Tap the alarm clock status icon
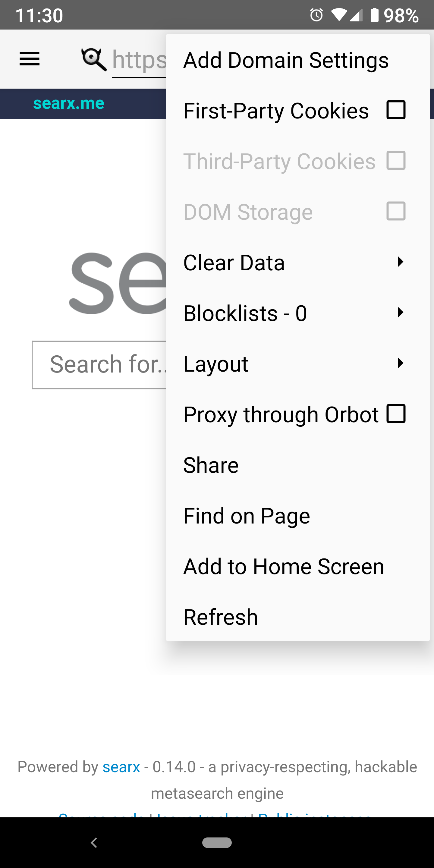This screenshot has height=868, width=434. (x=316, y=15)
